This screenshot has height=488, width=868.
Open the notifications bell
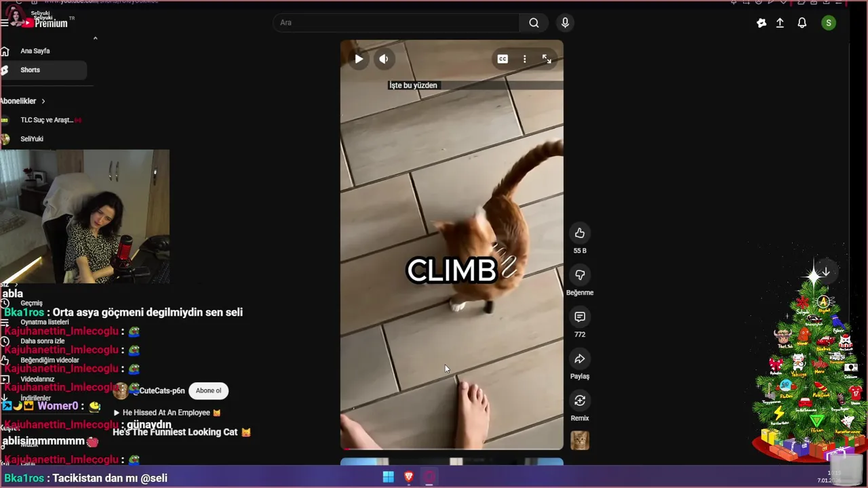[x=802, y=23]
